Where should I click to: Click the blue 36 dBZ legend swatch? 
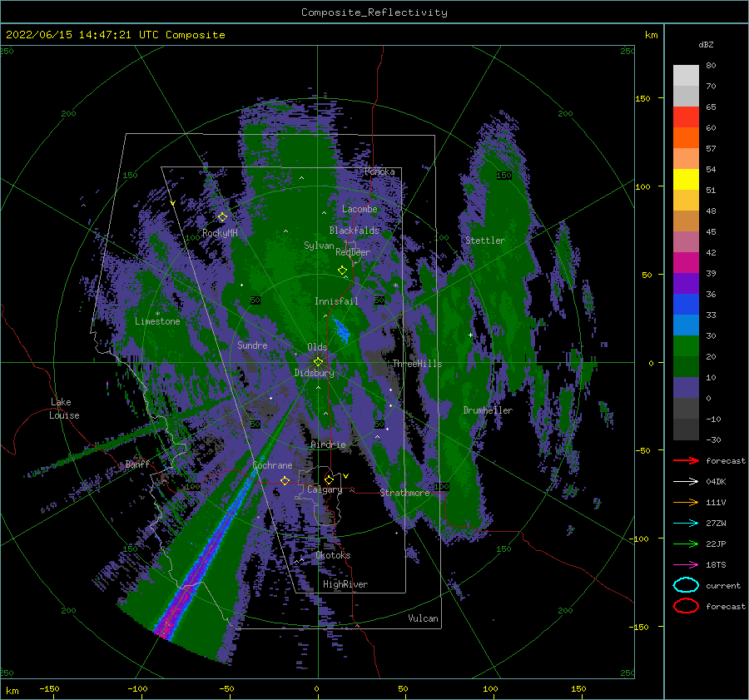(686, 304)
